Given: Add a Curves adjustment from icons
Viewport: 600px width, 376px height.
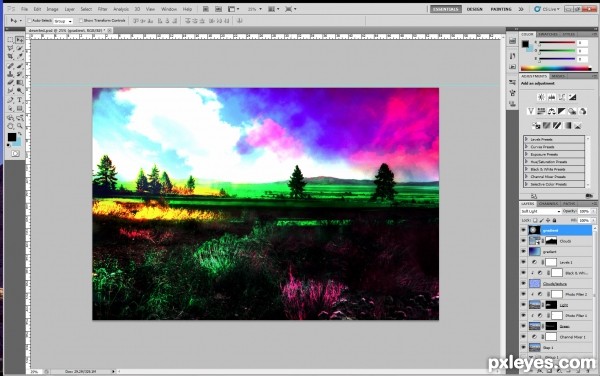Looking at the screenshot, I should coord(562,97).
